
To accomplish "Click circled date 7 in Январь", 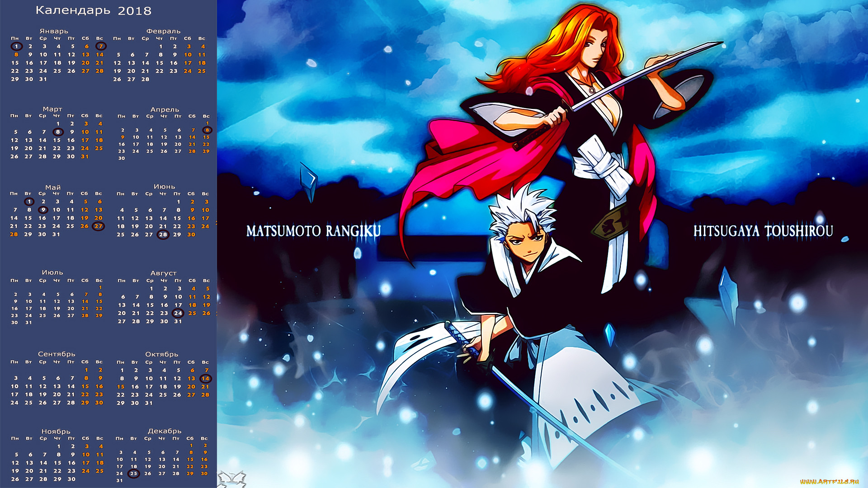I will click(x=101, y=46).
